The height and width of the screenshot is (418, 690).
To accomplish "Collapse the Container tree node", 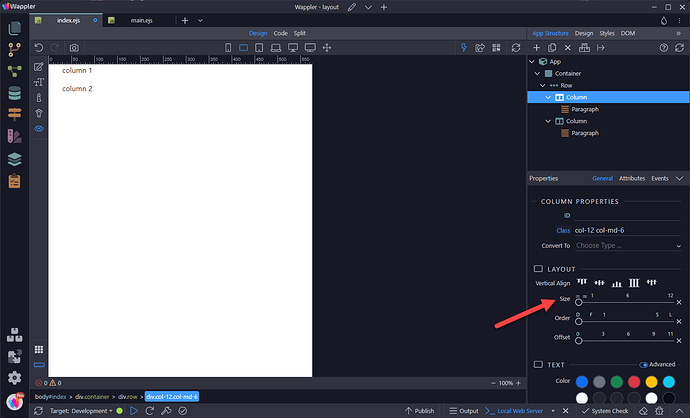I will click(x=537, y=73).
